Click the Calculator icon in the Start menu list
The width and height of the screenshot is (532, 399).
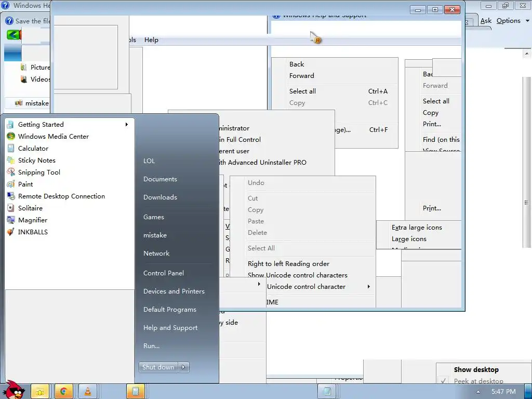(10, 148)
